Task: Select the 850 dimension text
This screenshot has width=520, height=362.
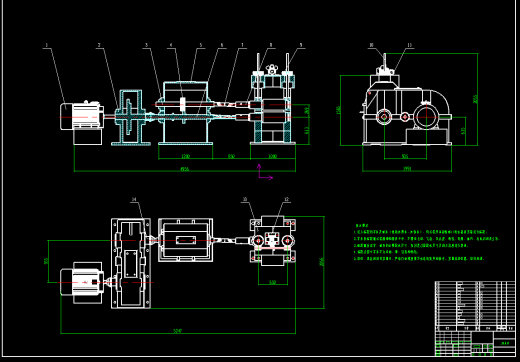Action: [x=231, y=156]
